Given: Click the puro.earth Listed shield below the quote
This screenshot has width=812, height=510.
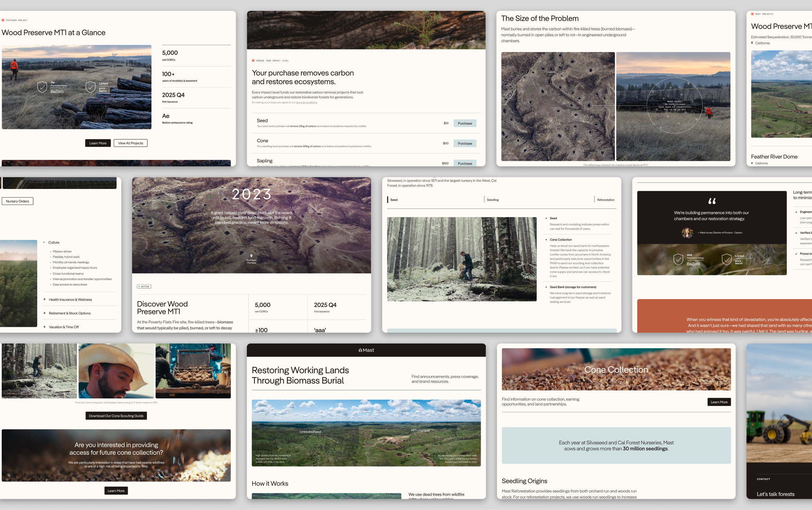Looking at the screenshot, I should tap(726, 259).
